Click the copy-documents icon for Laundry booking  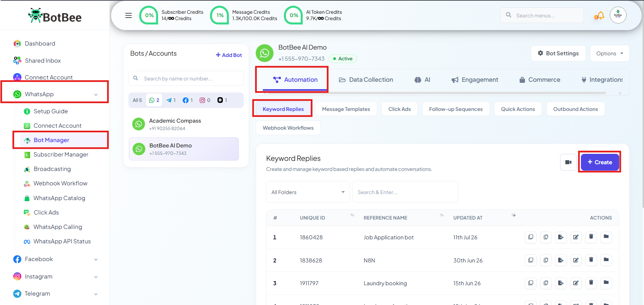546,283
